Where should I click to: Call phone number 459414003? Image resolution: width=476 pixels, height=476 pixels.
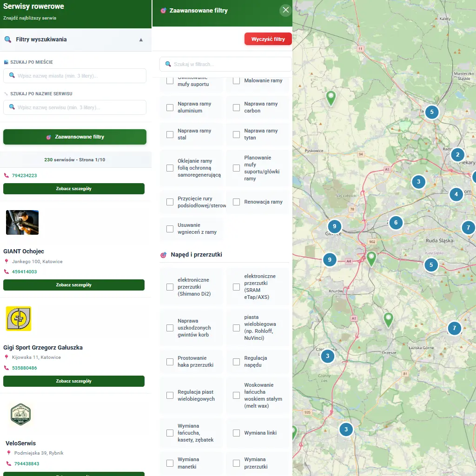pos(24,271)
